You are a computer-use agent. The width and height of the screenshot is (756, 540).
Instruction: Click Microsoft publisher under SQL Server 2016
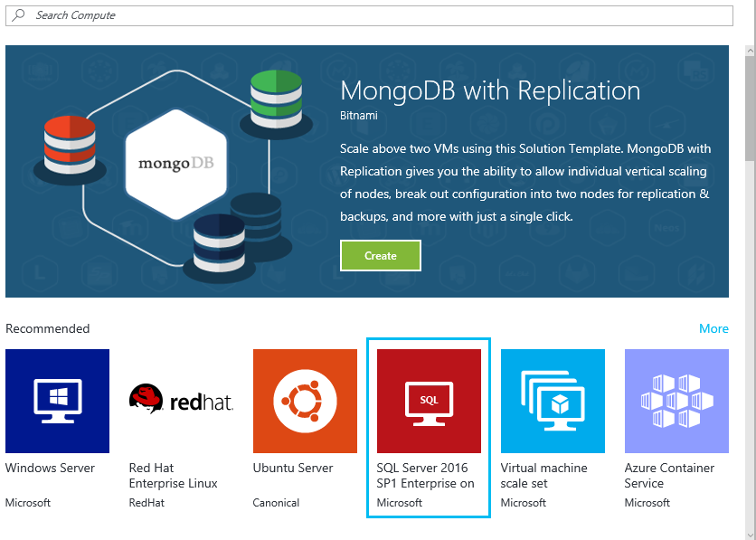click(399, 503)
